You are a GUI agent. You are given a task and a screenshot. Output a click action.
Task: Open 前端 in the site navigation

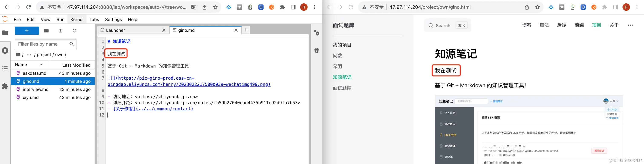pos(579,25)
